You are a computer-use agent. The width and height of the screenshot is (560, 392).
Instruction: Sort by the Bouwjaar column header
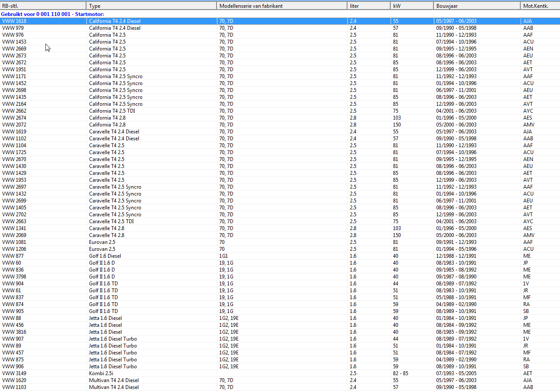point(477,6)
